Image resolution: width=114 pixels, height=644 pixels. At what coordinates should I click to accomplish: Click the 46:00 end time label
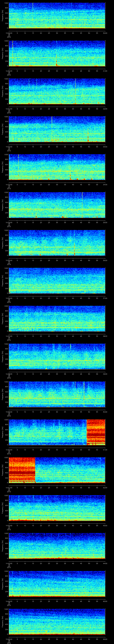pyautogui.click(x=105, y=639)
